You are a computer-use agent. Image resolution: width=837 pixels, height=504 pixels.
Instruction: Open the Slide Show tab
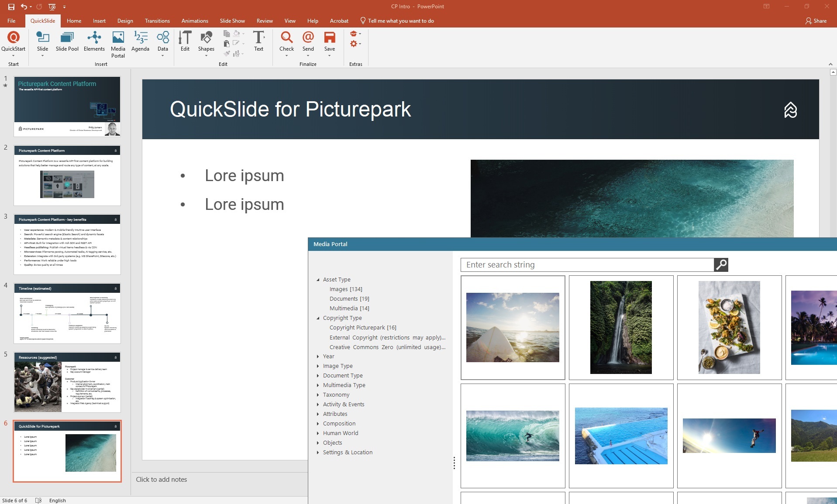(232, 21)
